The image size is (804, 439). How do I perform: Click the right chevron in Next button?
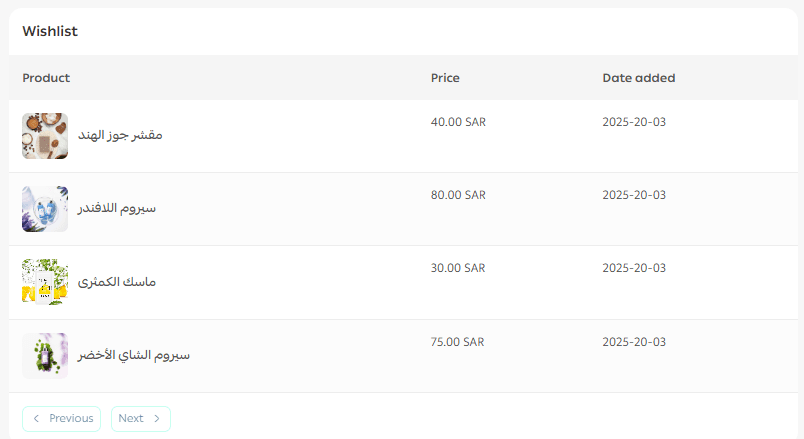pyautogui.click(x=157, y=419)
